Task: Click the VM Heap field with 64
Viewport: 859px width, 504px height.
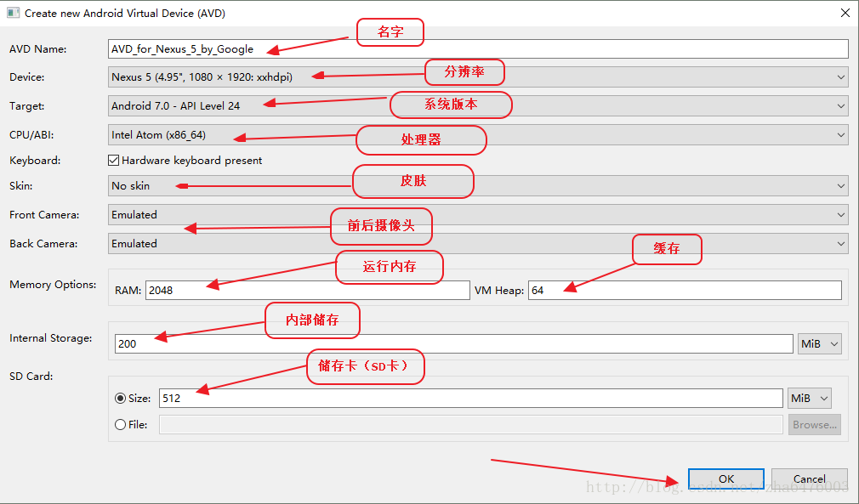Action: [x=685, y=290]
